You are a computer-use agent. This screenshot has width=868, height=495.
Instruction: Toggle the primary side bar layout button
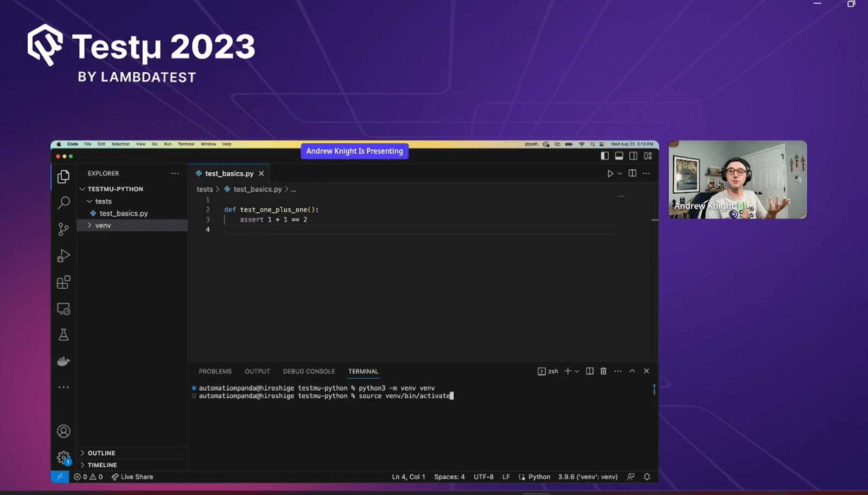pyautogui.click(x=605, y=156)
